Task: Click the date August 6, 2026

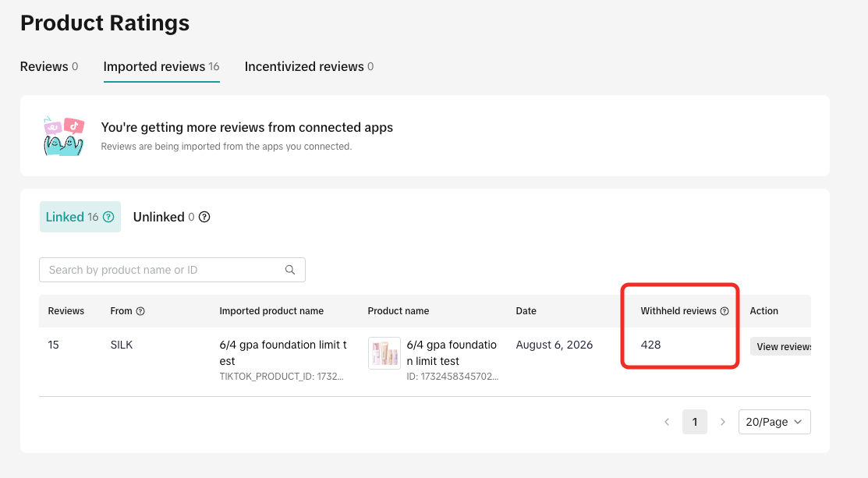Action: point(554,345)
